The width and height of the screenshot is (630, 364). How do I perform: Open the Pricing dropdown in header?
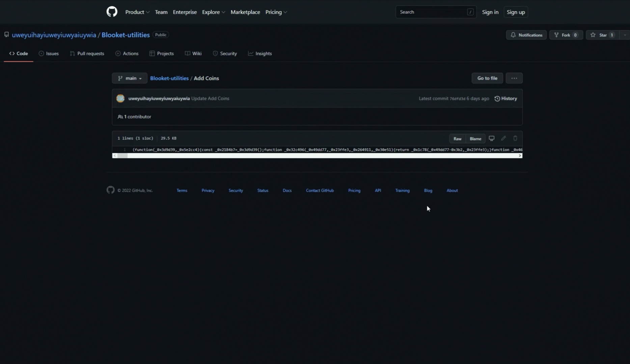click(276, 12)
